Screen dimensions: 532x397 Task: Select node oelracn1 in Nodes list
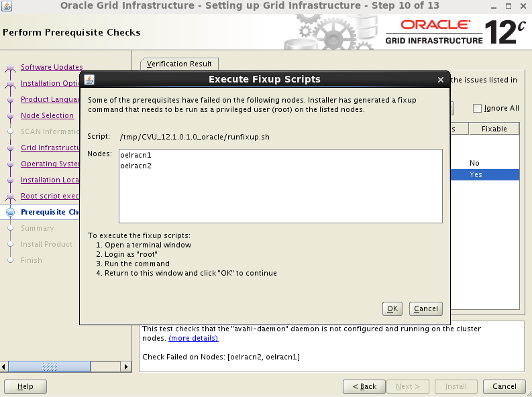coord(280,156)
